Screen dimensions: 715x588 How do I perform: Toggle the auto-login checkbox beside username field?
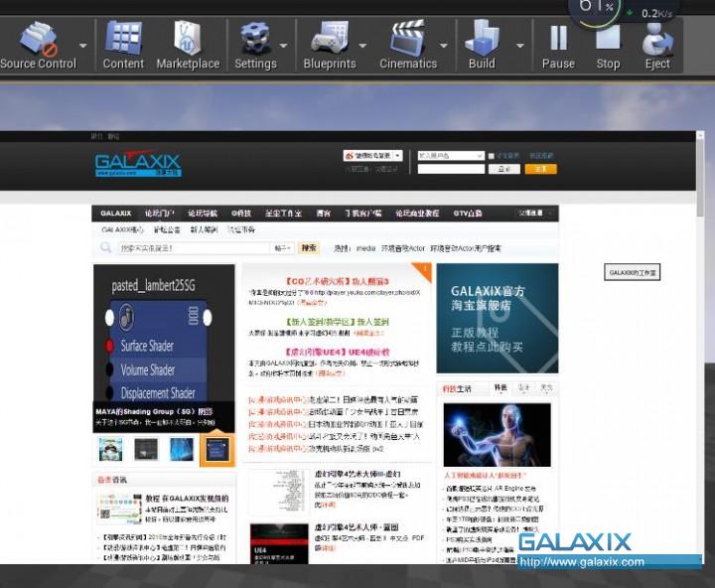(491, 156)
